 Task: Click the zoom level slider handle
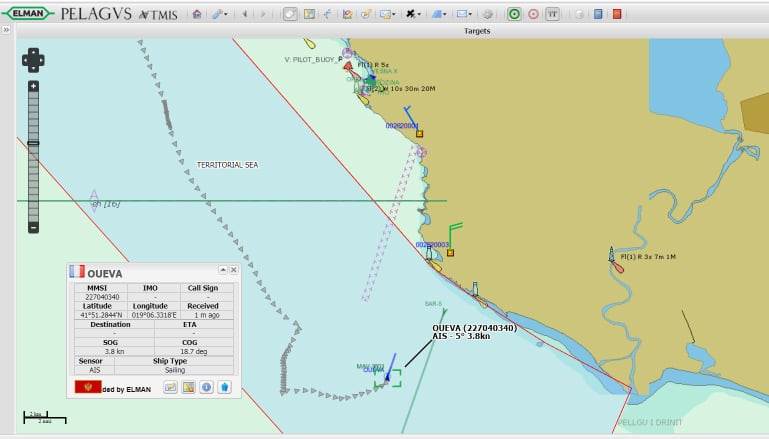33,143
